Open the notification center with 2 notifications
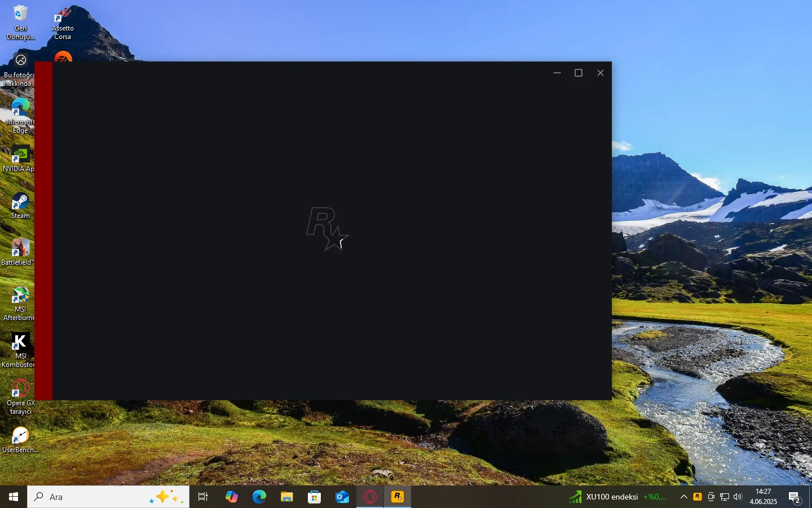The image size is (812, 508). 795,497
